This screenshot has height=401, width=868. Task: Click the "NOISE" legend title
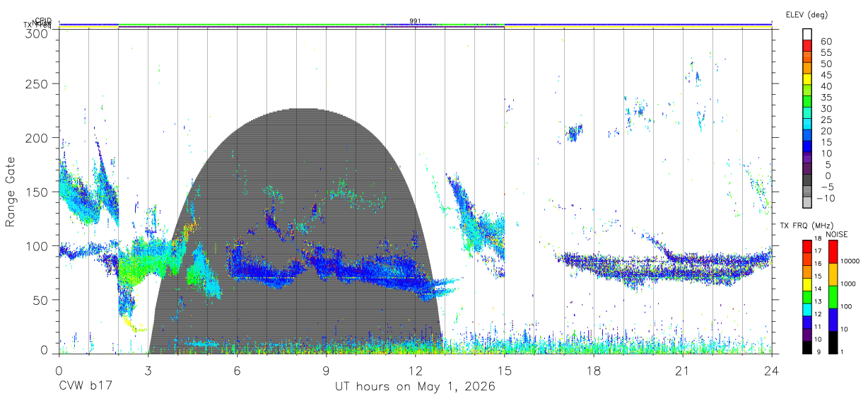coord(838,235)
